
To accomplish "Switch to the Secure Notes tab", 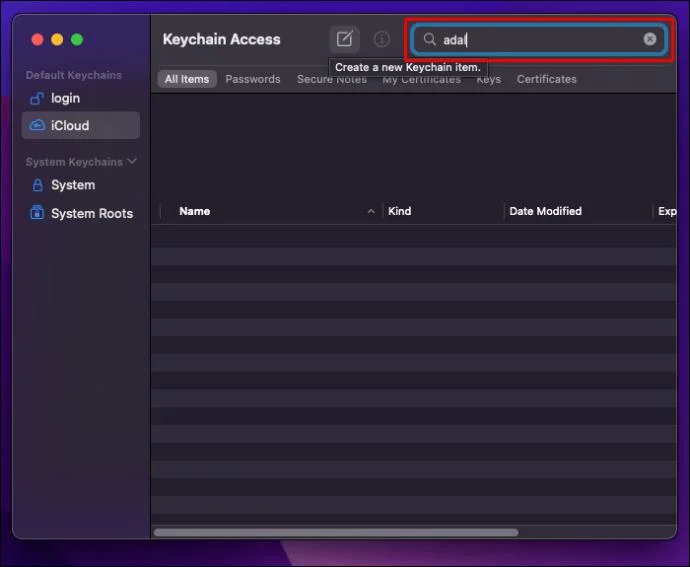I will pos(332,79).
